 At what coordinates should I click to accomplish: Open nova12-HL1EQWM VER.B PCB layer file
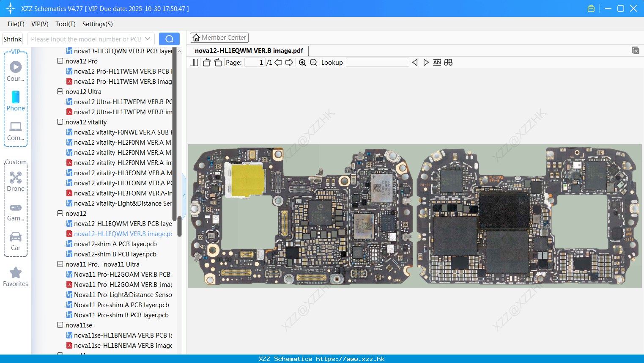pyautogui.click(x=119, y=223)
